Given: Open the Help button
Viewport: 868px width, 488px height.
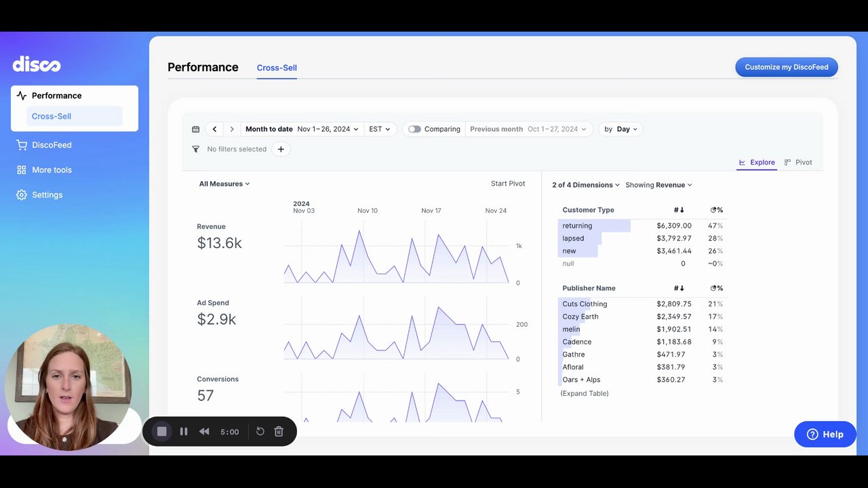Looking at the screenshot, I should 825,434.
